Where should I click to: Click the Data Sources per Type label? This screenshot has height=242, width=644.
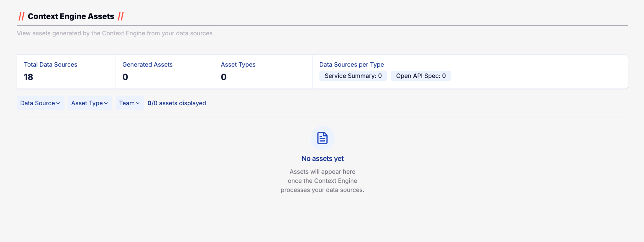(x=352, y=65)
